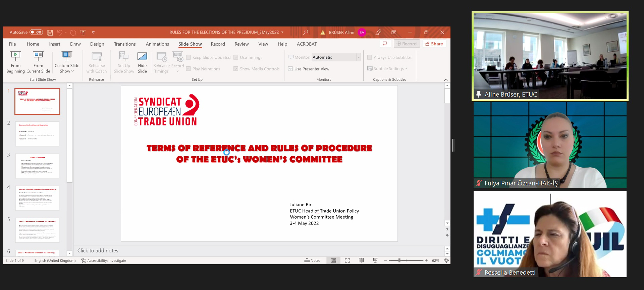The height and width of the screenshot is (290, 644).
Task: Open the file name dropdown in title bar
Action: click(x=282, y=32)
